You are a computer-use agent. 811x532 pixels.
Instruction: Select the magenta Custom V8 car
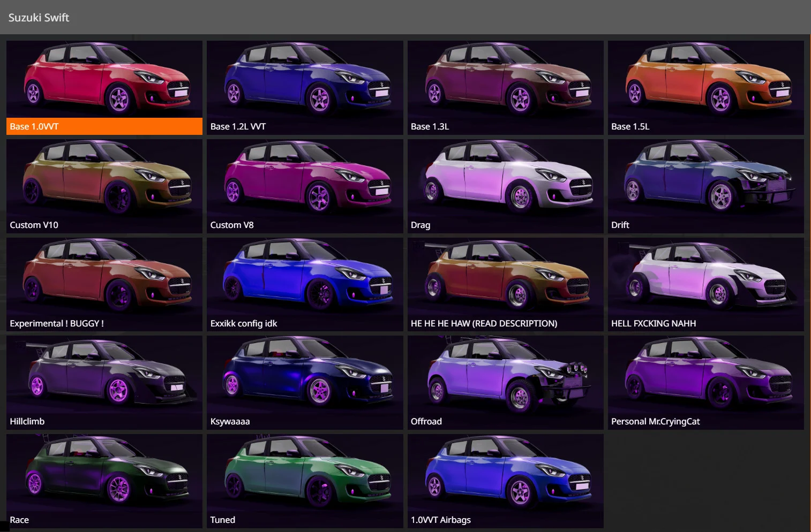click(305, 179)
